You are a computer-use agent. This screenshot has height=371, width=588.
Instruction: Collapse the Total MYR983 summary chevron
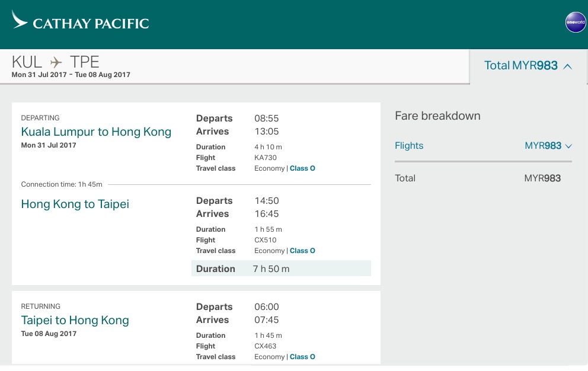click(x=568, y=66)
